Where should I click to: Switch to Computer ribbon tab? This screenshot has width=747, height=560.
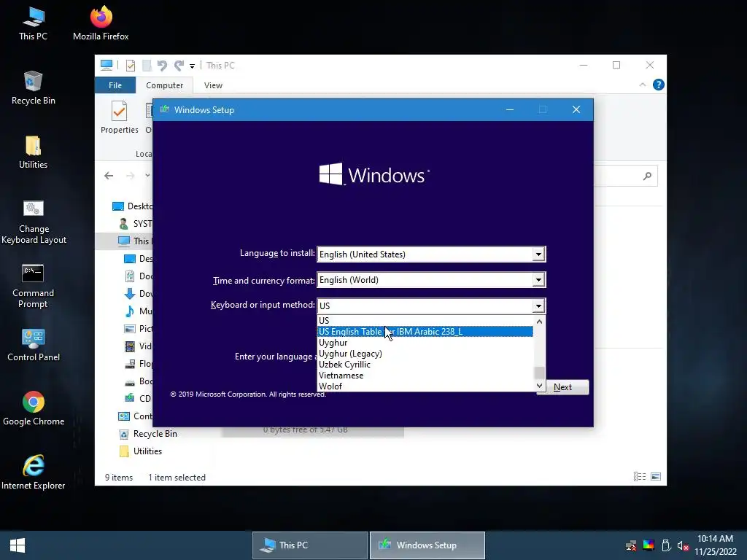coord(164,85)
